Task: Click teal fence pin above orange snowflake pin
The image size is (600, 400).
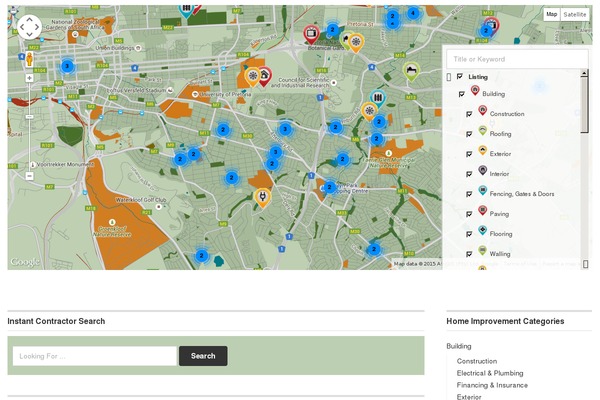Action: tap(378, 98)
